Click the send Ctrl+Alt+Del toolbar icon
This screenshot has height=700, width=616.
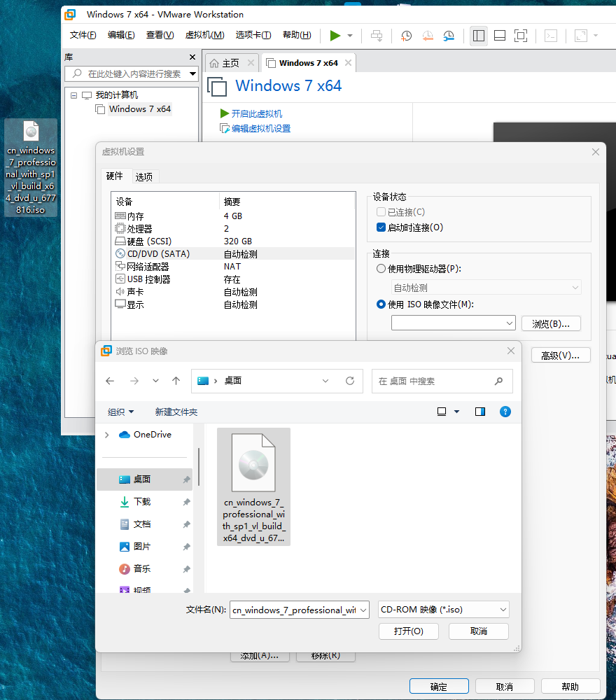(377, 36)
